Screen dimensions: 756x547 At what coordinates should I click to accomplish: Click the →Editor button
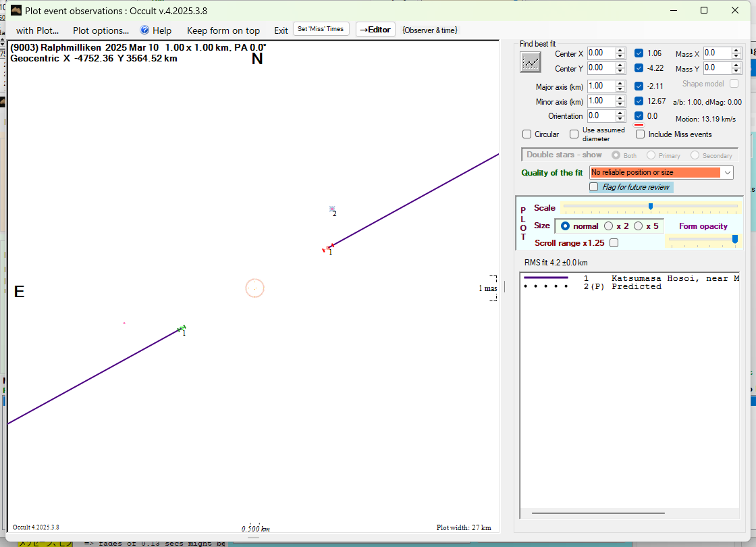(375, 30)
